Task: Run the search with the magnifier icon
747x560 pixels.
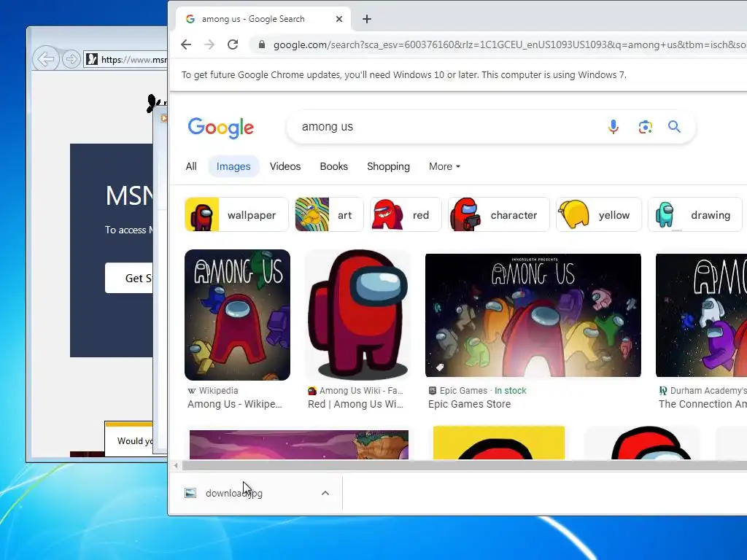Action: point(674,127)
